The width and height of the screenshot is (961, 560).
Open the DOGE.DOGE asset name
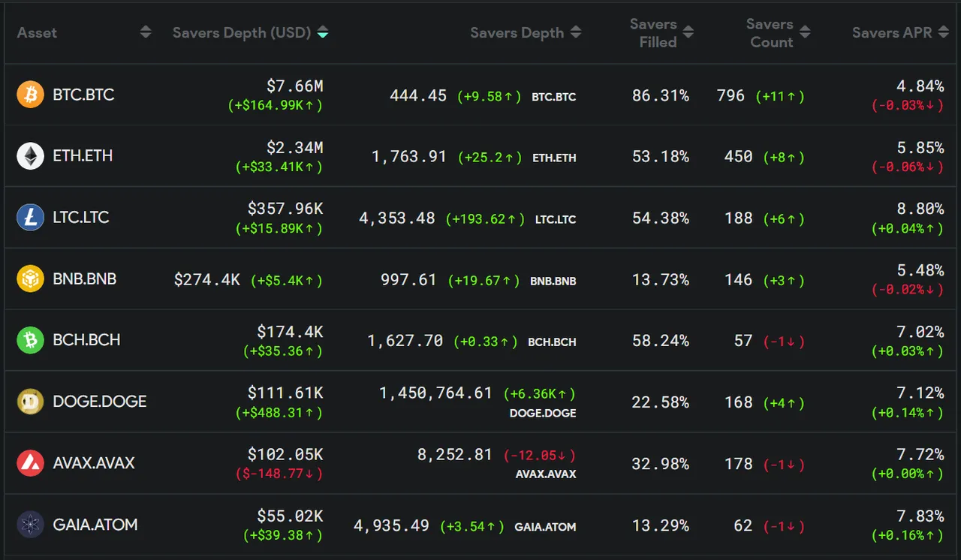pyautogui.click(x=100, y=402)
